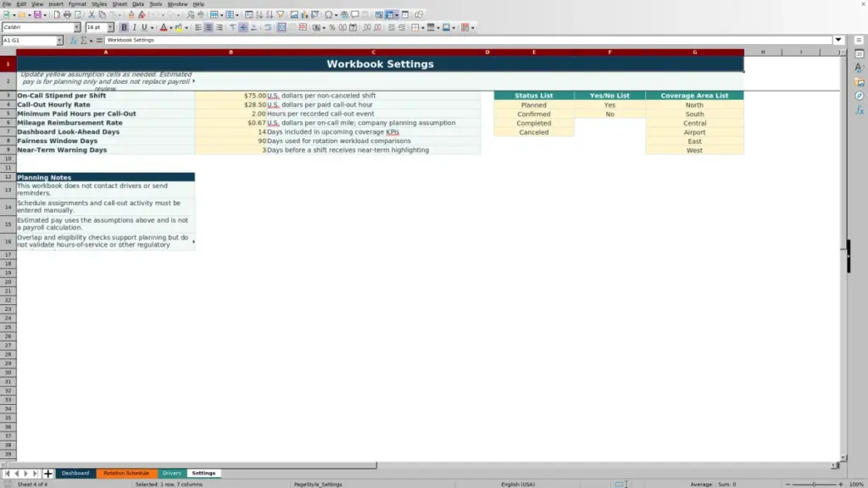Toggle Freeze Rows and Columns button
868x488 pixels.
tap(390, 14)
